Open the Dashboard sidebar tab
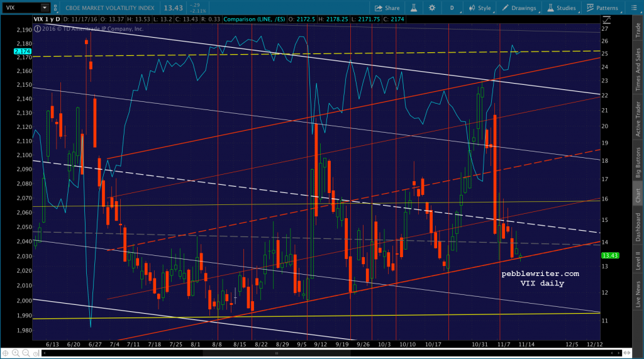The image size is (644, 359). [638, 227]
